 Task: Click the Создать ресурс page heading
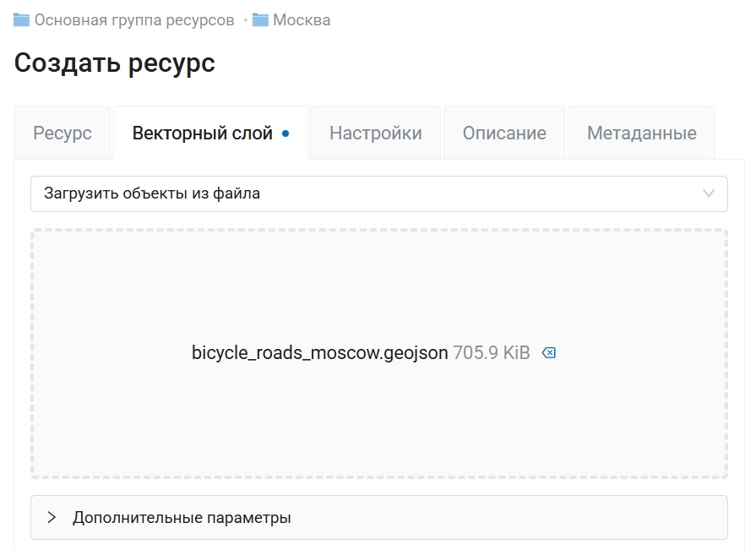click(x=115, y=63)
